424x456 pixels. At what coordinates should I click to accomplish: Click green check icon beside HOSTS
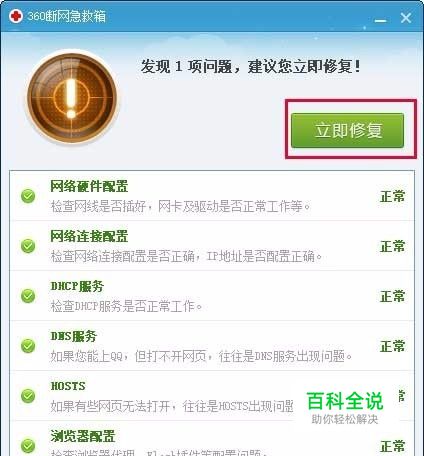point(28,396)
